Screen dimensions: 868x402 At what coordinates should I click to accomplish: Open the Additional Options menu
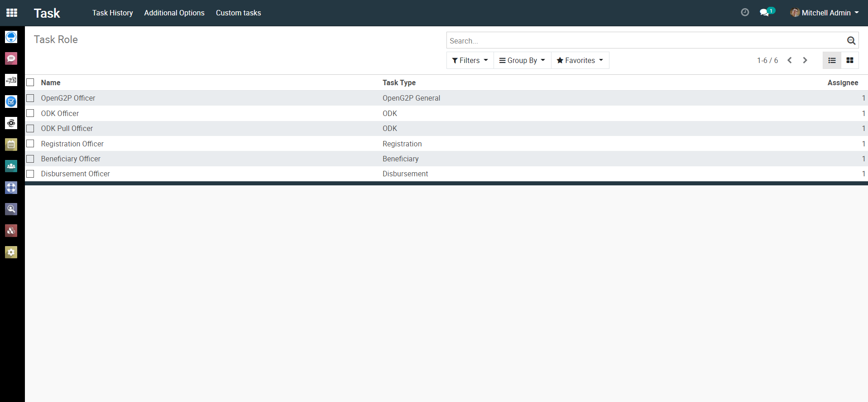[x=174, y=13]
